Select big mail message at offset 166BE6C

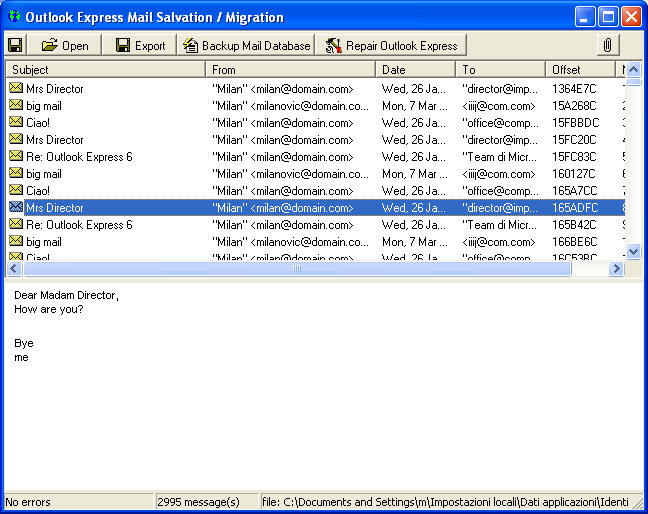click(x=315, y=241)
